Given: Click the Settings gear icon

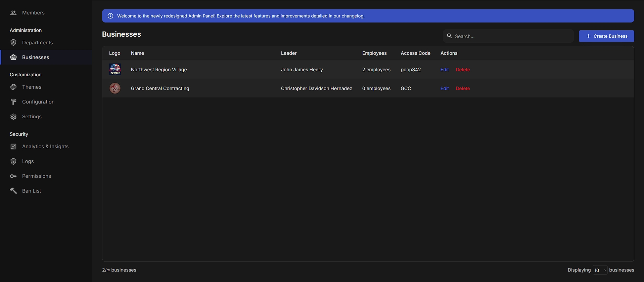Looking at the screenshot, I should [x=13, y=117].
